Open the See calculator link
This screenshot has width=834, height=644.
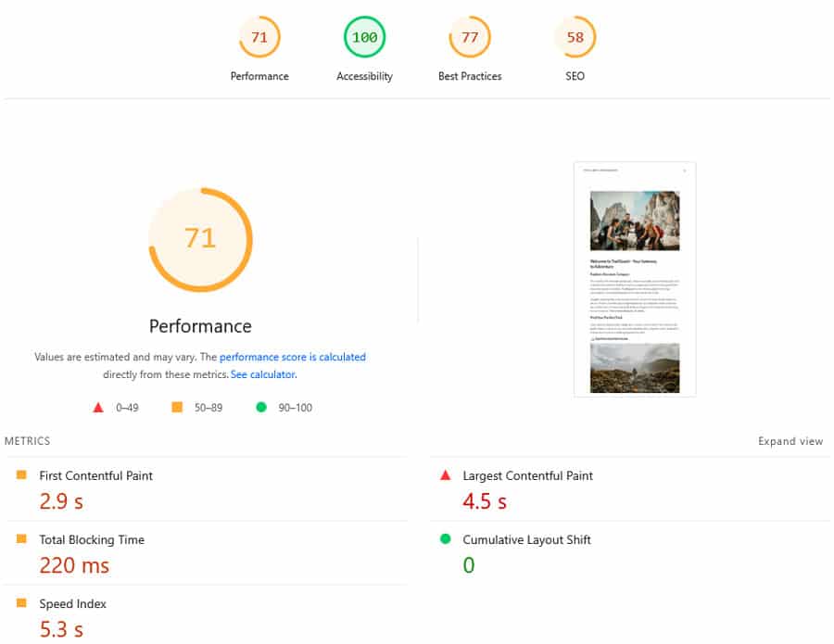(x=262, y=374)
